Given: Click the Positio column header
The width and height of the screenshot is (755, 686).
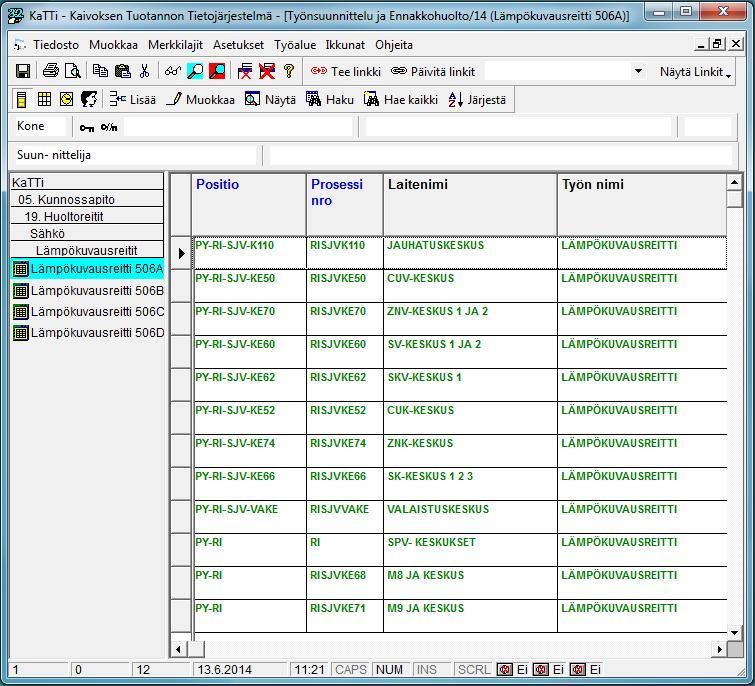Looking at the screenshot, I should pos(249,205).
